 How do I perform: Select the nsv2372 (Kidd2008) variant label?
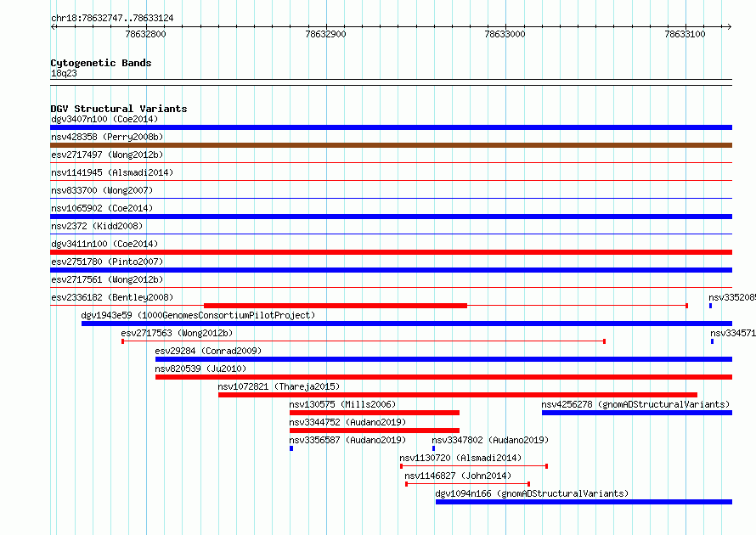97,226
